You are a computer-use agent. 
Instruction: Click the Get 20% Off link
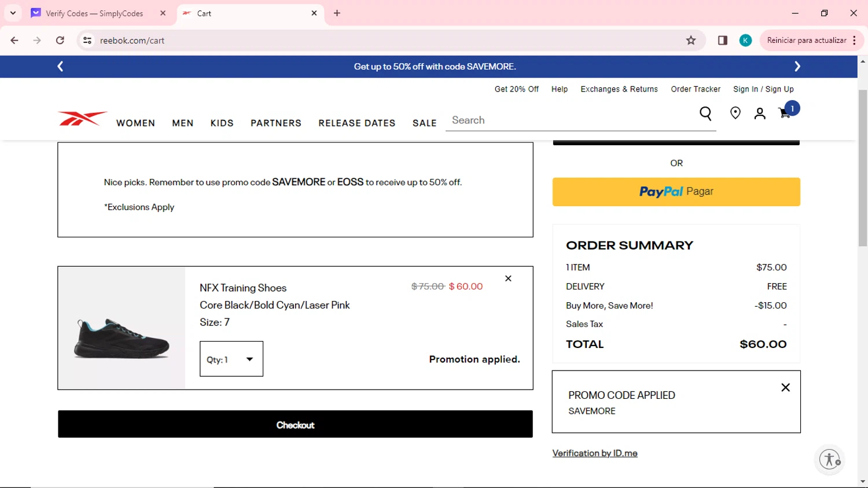pyautogui.click(x=517, y=89)
